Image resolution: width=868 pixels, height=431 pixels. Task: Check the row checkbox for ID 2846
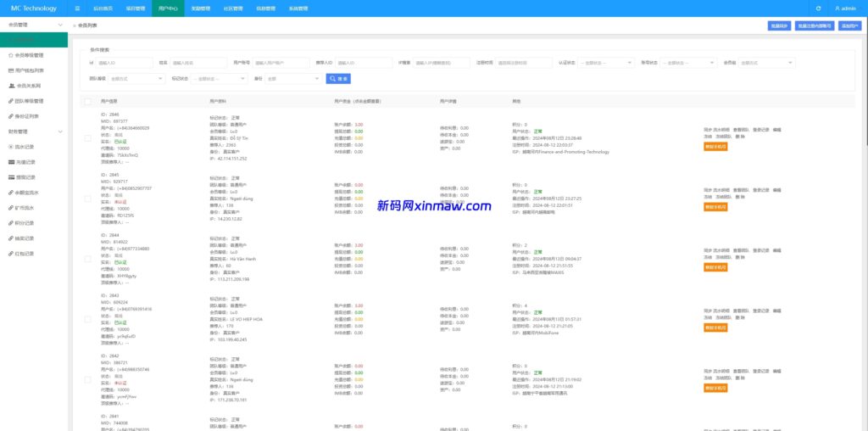pyautogui.click(x=87, y=138)
